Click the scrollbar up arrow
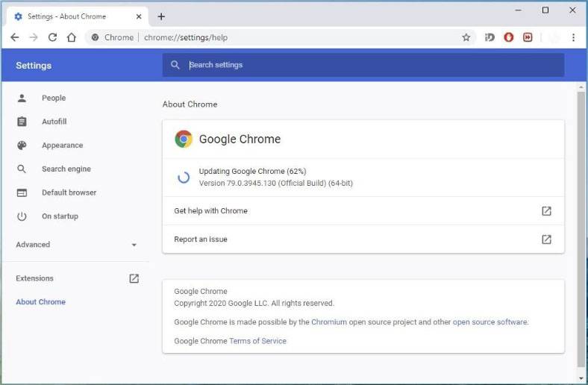The image size is (588, 385). (581, 87)
